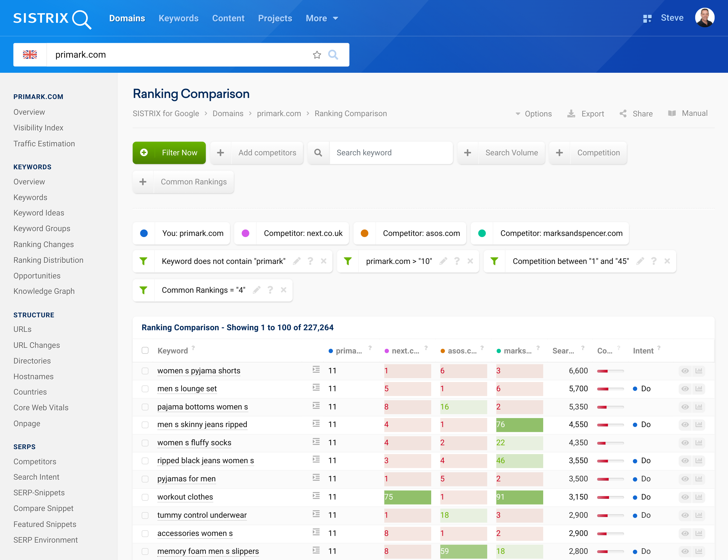Navigate to Competitors under SERPS section
Viewport: 728px width, 560px height.
click(35, 461)
